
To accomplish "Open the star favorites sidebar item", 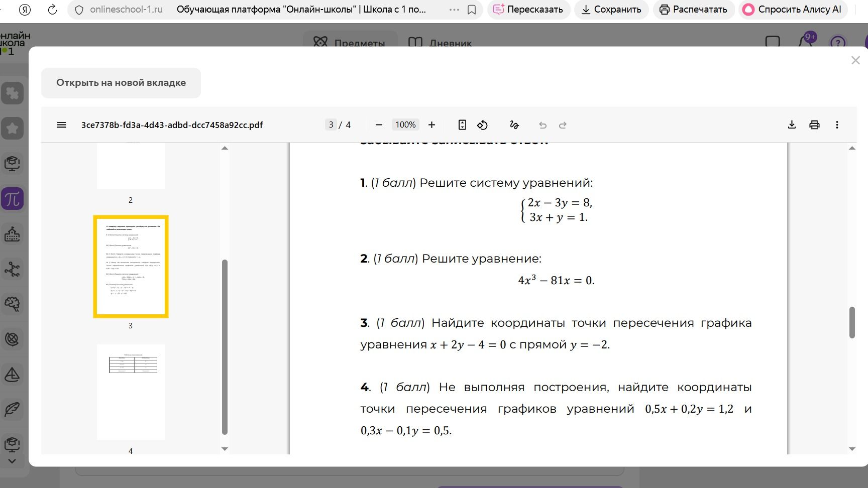I will 12,129.
